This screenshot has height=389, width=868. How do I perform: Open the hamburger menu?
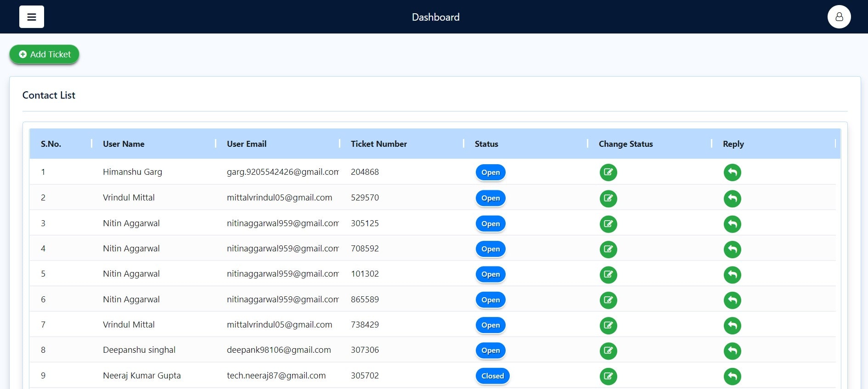pos(32,17)
